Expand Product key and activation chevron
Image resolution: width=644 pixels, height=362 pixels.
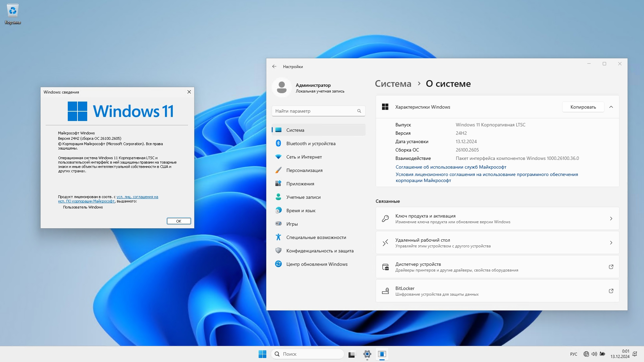611,219
